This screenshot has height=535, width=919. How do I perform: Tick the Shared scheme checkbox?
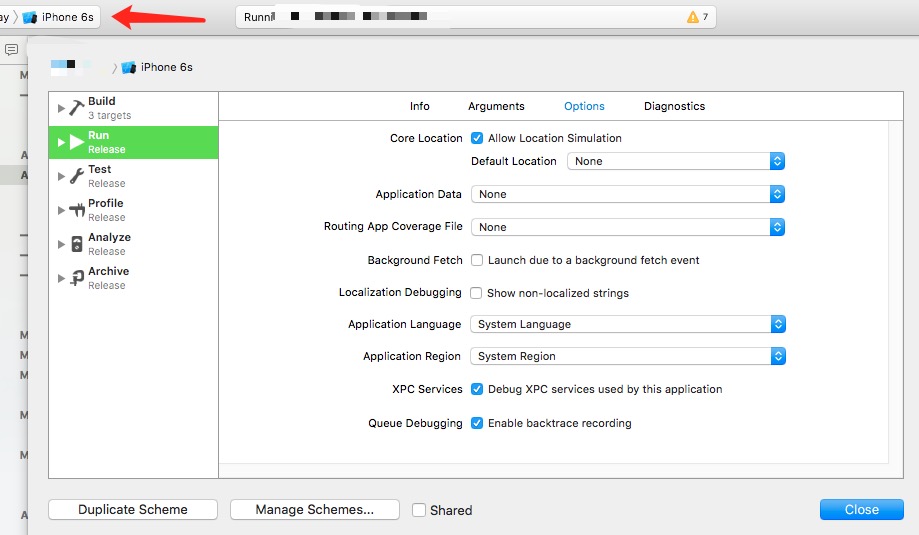tap(418, 510)
